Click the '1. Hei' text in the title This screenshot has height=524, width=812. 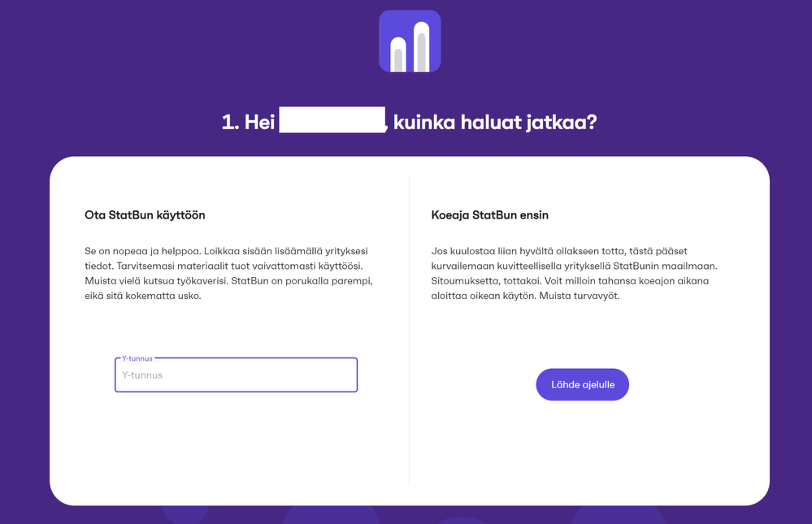point(248,123)
